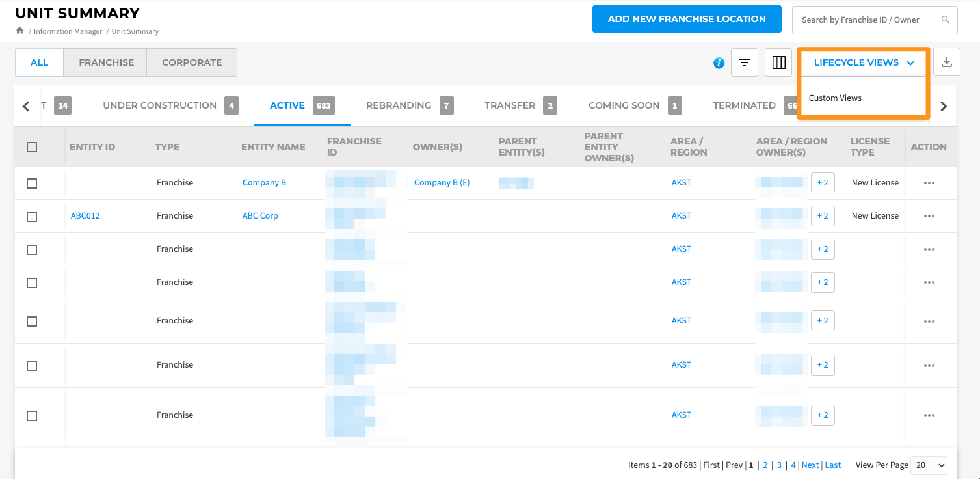Open the ABC012 entity link

point(85,215)
